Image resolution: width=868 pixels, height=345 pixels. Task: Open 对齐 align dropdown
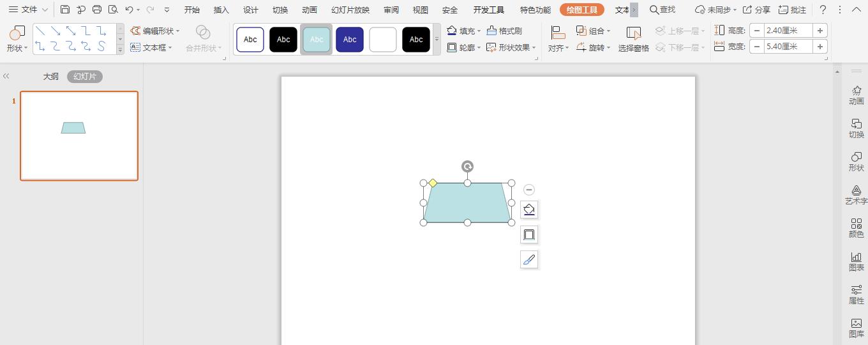(x=558, y=40)
